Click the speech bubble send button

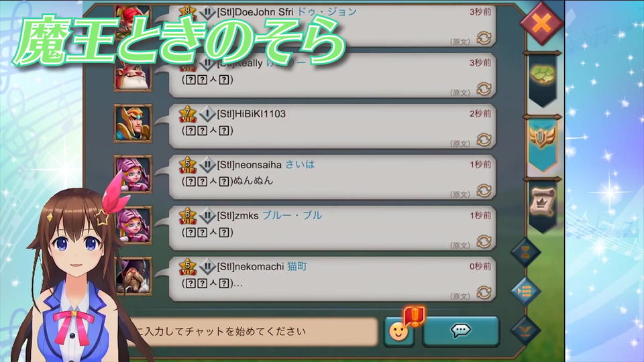[x=461, y=330]
